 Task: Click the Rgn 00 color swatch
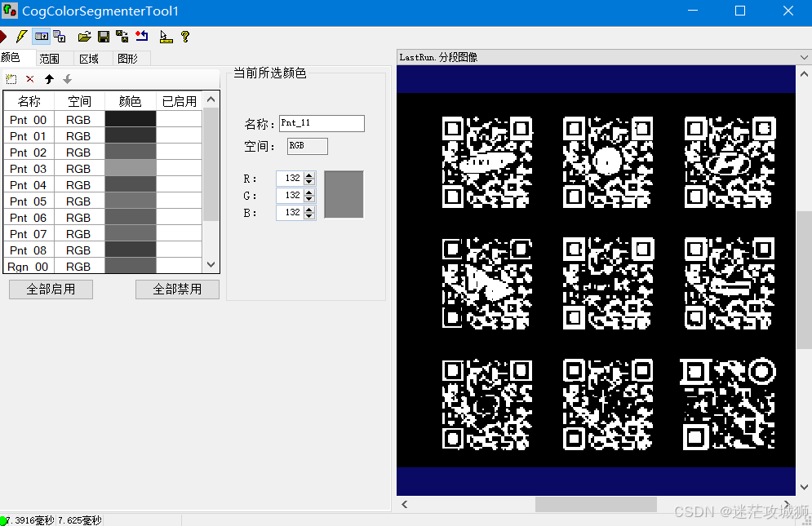131,266
